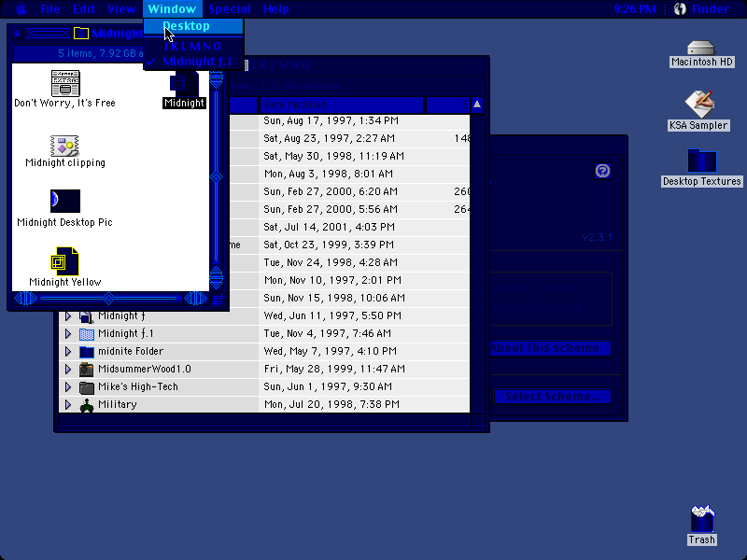Click the scroll-down arrows in Midnight window
This screenshot has width=747, height=560.
[x=217, y=277]
